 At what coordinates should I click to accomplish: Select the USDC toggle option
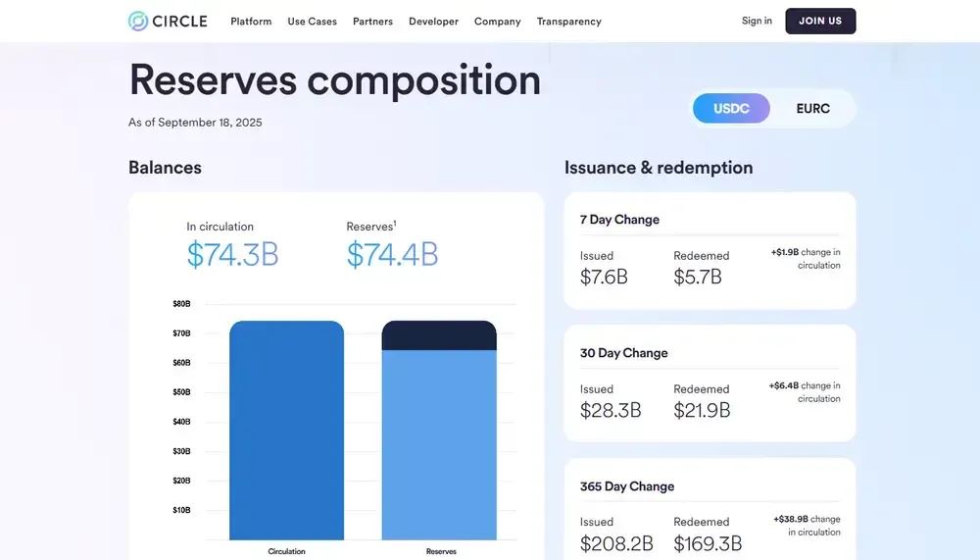click(x=731, y=108)
